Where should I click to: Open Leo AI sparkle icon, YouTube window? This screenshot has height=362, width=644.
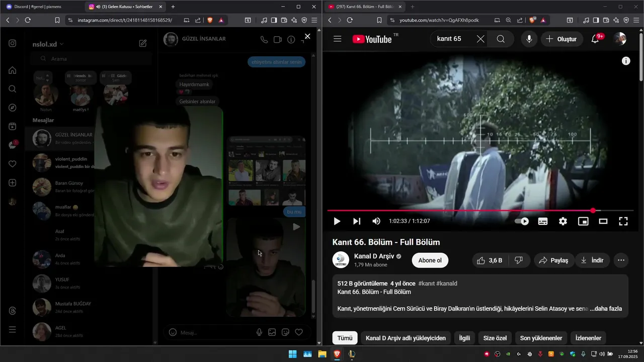tap(616, 20)
